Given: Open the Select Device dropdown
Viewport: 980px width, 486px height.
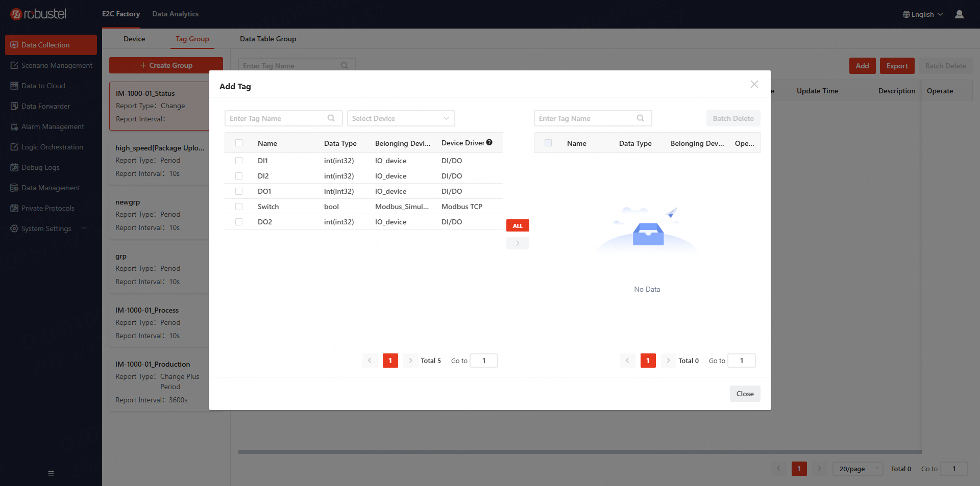Looking at the screenshot, I should point(401,118).
